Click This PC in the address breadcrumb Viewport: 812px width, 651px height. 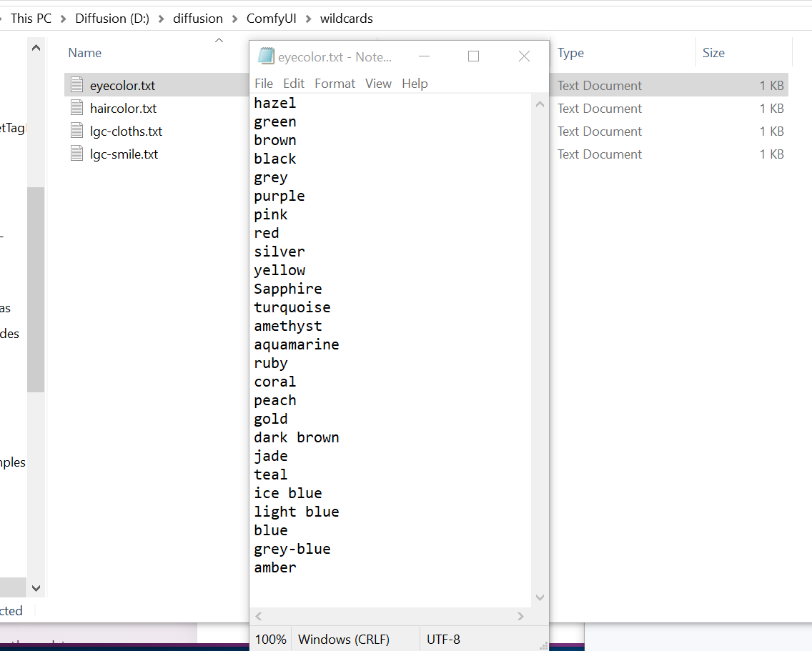point(31,19)
